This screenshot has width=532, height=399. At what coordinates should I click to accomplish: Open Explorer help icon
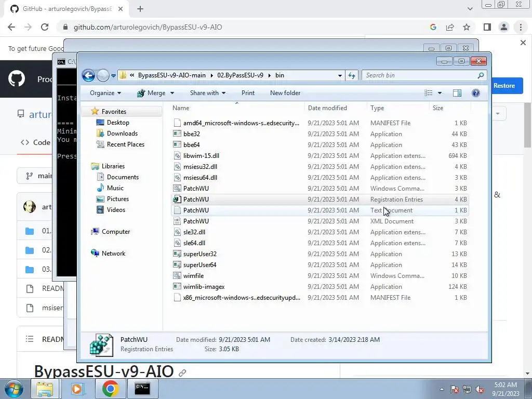point(476,93)
